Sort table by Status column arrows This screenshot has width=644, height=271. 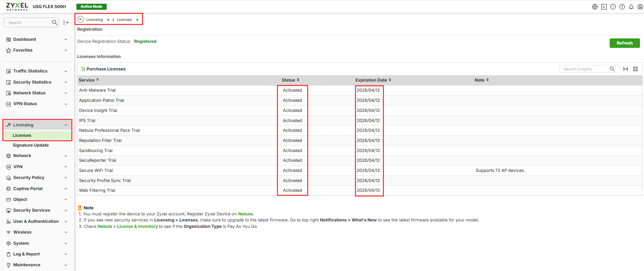point(298,80)
